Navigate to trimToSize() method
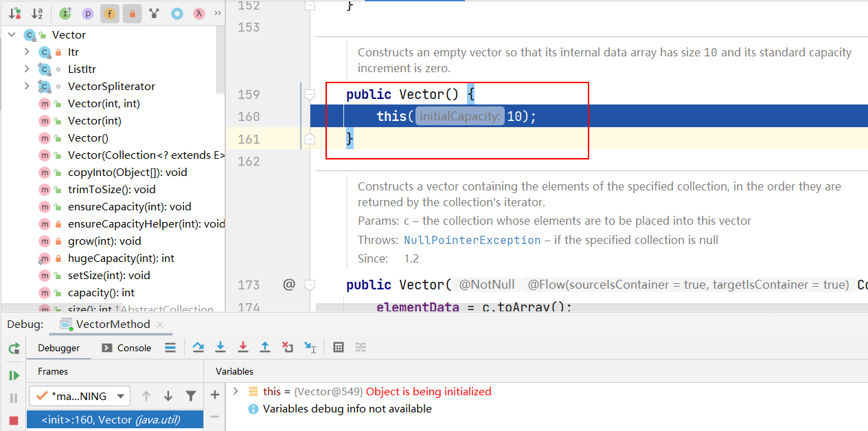 (x=112, y=189)
